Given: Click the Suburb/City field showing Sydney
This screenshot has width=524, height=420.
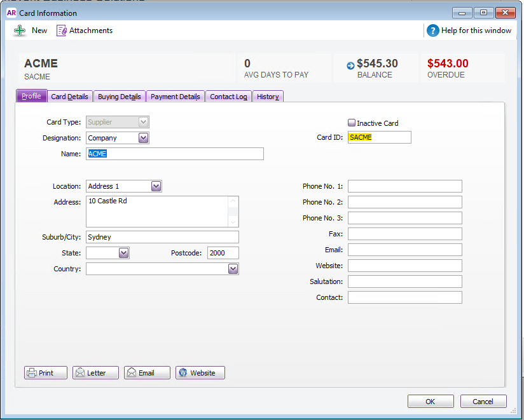Looking at the screenshot, I should 162,237.
